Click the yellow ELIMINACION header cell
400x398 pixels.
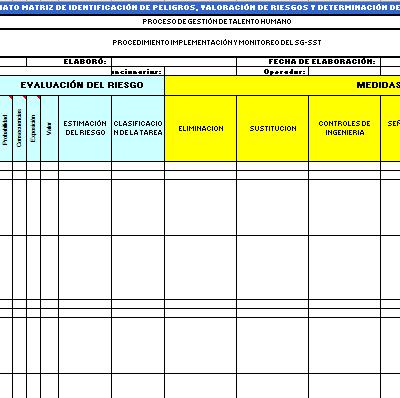201,128
